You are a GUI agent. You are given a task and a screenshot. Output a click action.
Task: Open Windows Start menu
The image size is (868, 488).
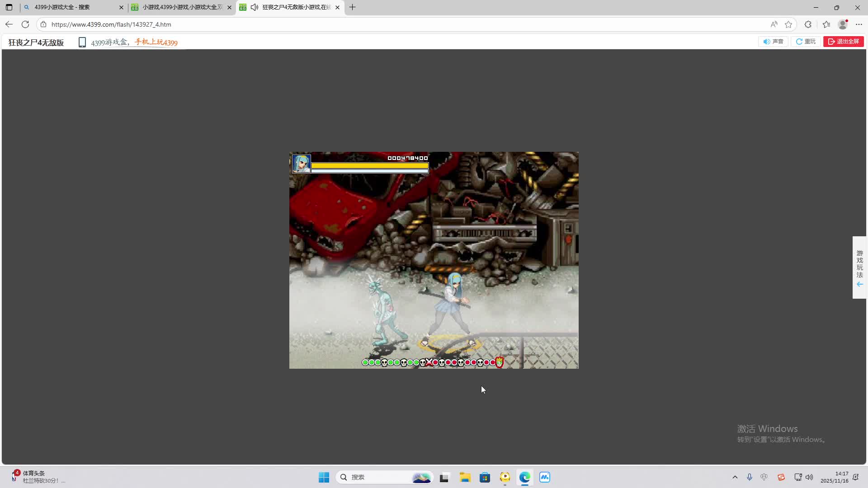(x=324, y=477)
